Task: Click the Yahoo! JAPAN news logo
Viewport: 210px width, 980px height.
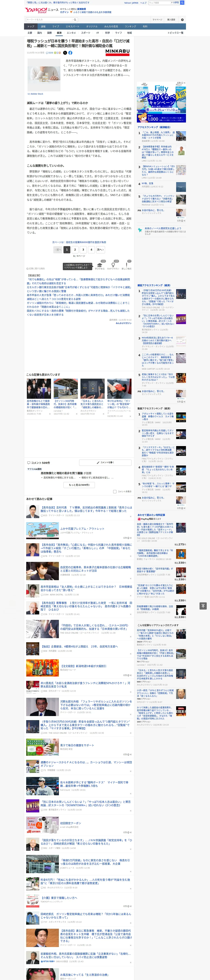Action: (42, 10)
